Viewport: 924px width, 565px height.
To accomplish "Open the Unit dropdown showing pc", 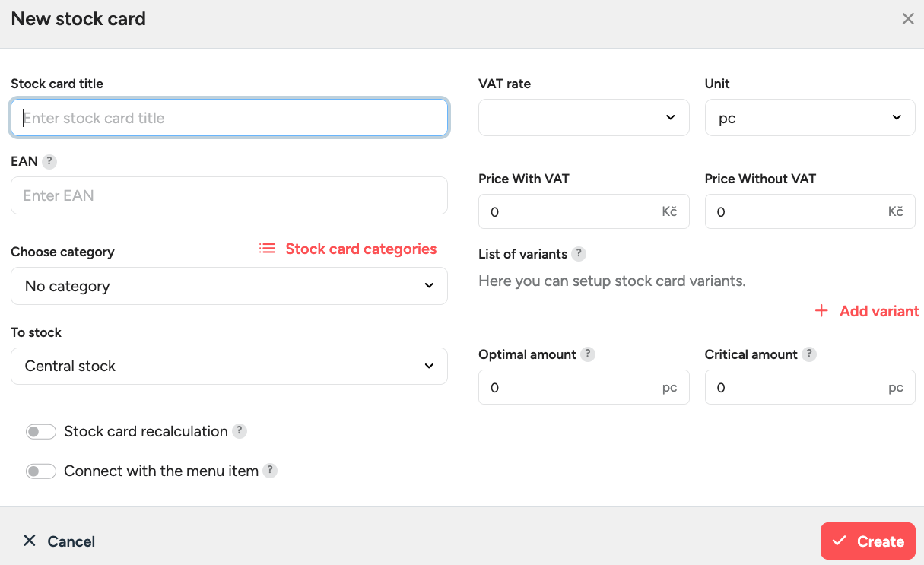I will [x=809, y=118].
